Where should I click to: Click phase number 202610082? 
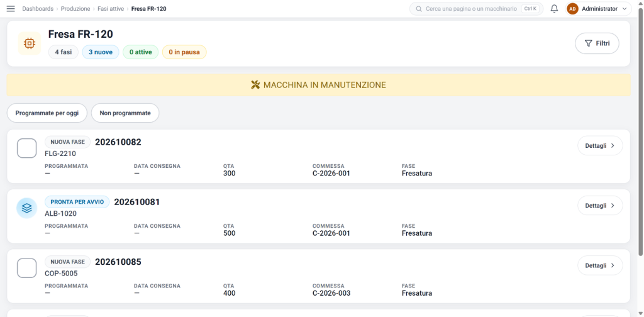tap(118, 142)
